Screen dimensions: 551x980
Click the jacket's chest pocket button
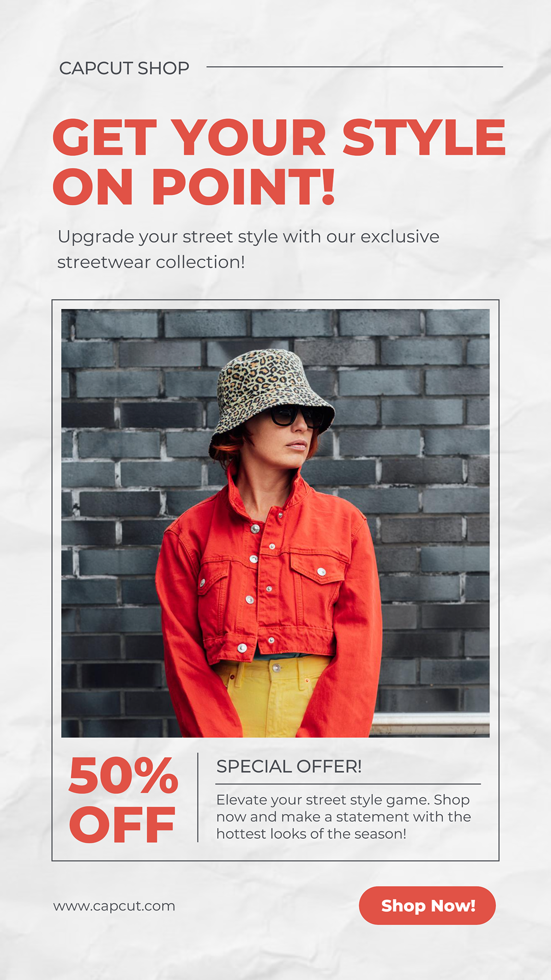[x=321, y=572]
